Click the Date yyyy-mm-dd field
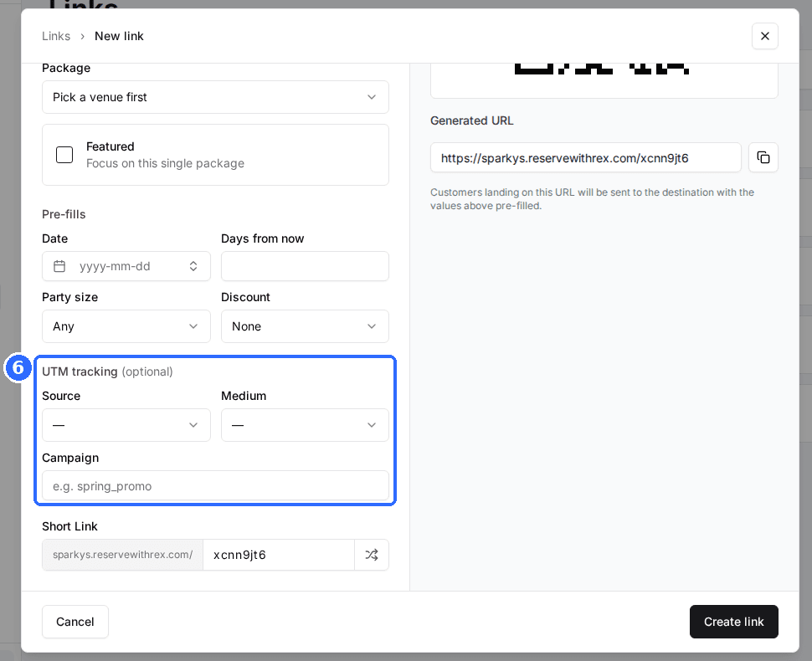Viewport: 812px width, 661px height. click(126, 266)
